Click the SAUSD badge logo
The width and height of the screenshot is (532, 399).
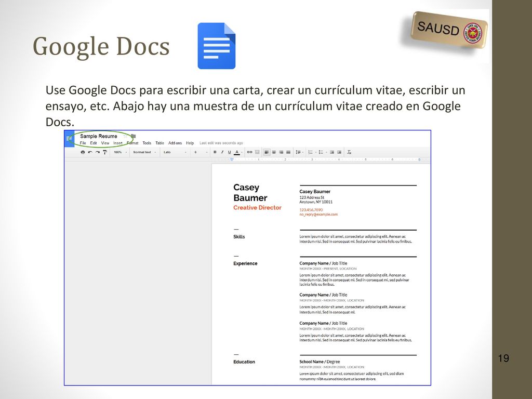[448, 30]
